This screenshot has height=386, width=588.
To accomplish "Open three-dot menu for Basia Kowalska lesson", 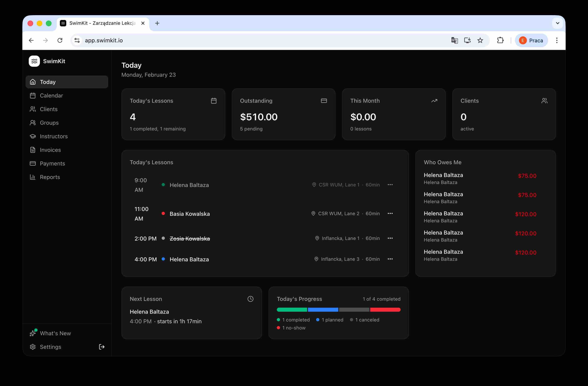I will pos(390,213).
